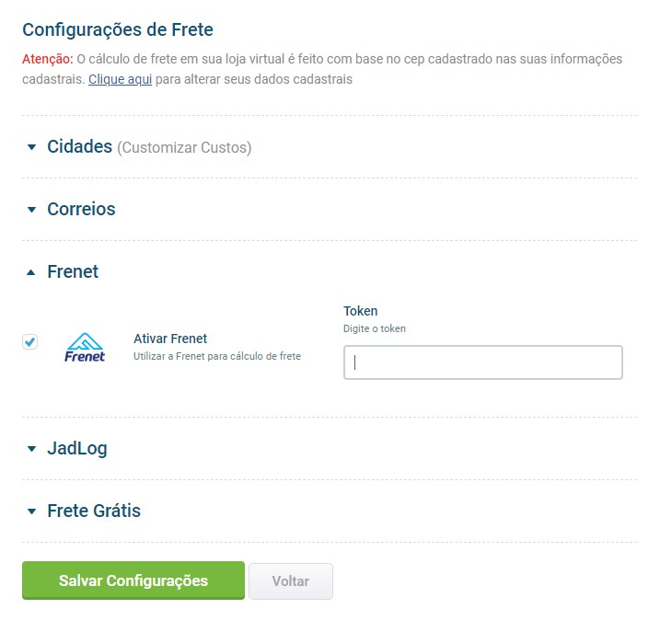Focus the Token input field
Image resolution: width=672 pixels, height=632 pixels.
tap(482, 362)
